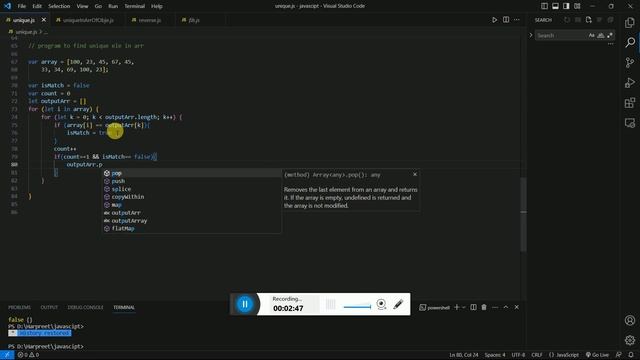Show the PROBLEMS panel tab

pos(19,307)
